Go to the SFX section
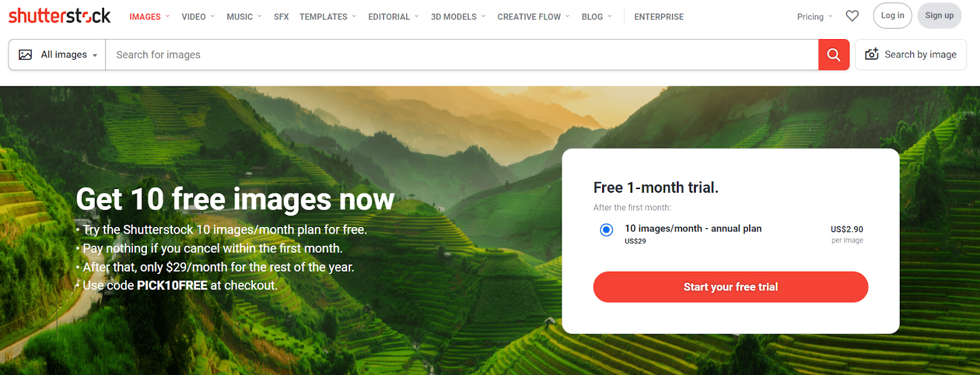This screenshot has width=980, height=375. 281,17
